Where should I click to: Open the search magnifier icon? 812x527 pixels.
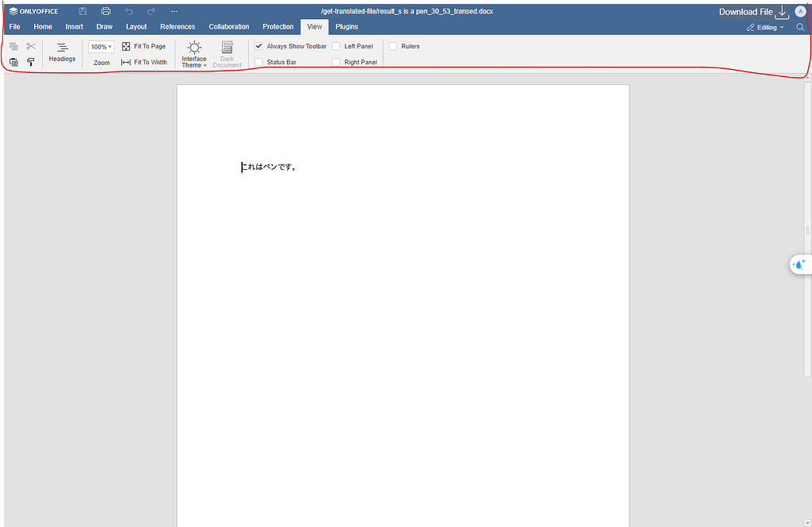(800, 26)
